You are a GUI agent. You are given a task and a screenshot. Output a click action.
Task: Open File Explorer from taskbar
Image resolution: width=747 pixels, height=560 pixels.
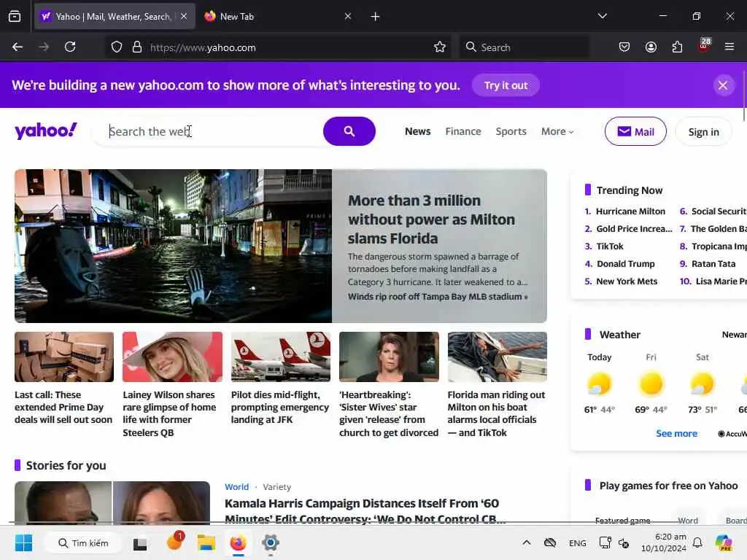point(206,542)
